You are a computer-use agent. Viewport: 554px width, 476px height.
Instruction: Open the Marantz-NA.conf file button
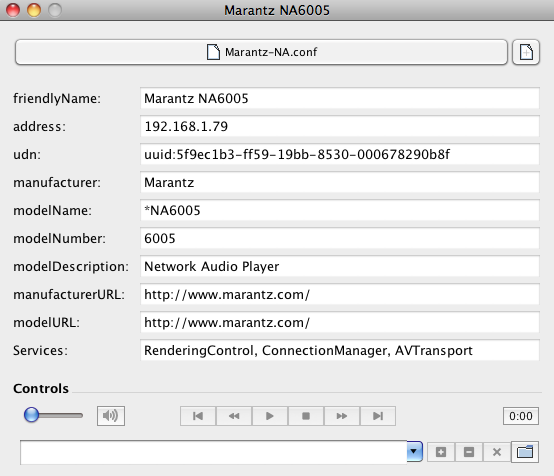click(x=261, y=52)
